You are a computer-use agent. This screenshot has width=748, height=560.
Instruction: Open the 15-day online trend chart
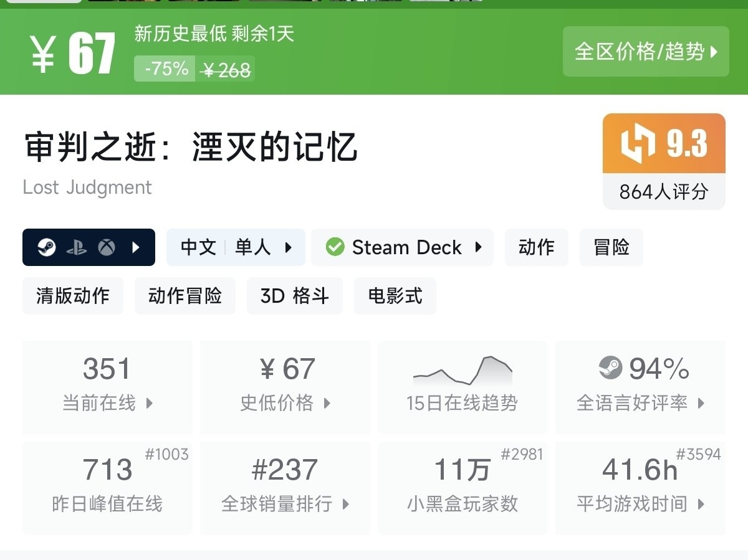click(463, 386)
